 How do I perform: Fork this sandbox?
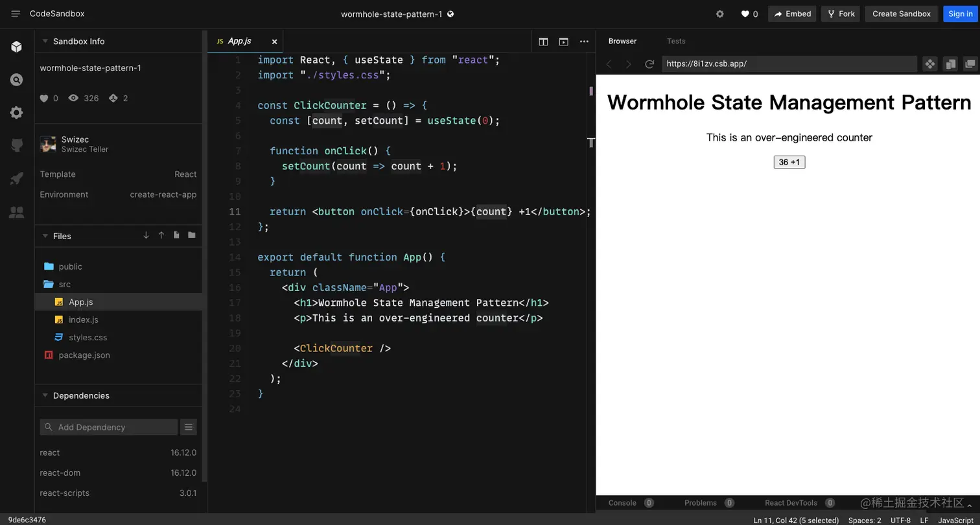point(841,14)
